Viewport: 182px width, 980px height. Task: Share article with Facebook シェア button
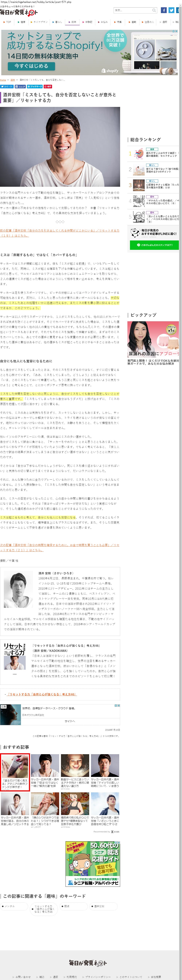[20, 86]
